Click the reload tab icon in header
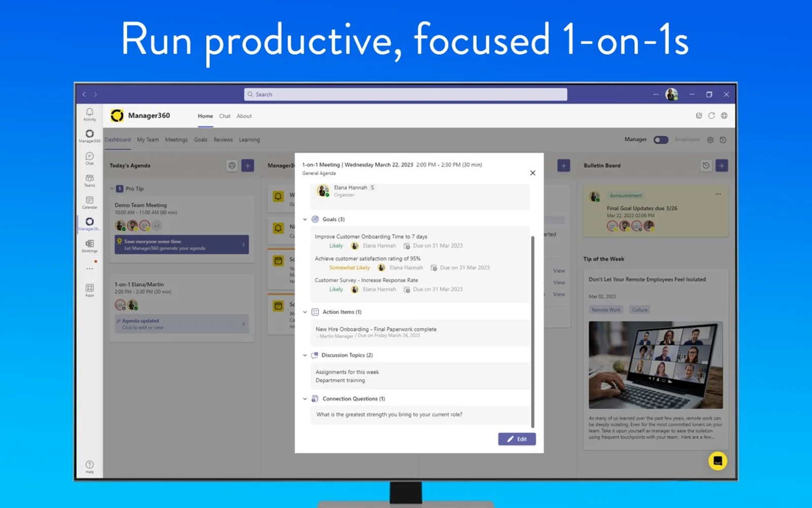 [x=712, y=116]
